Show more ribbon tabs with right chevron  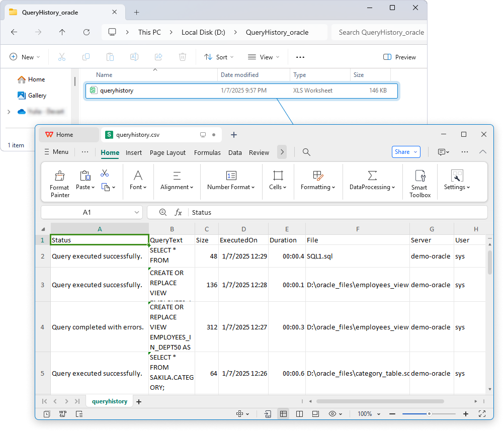pyautogui.click(x=282, y=152)
